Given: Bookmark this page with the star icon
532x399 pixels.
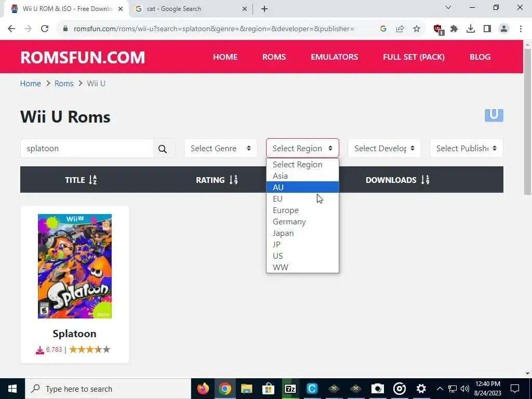Looking at the screenshot, I should [417, 29].
